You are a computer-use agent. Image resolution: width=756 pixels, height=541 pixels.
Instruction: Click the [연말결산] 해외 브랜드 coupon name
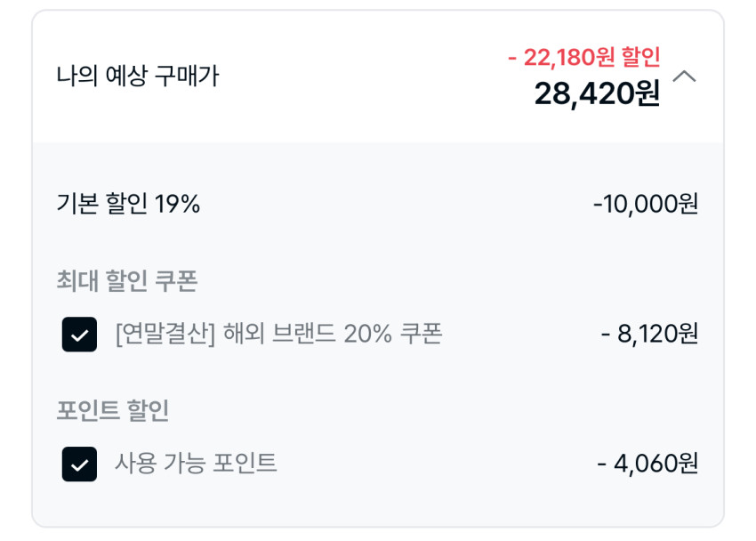pos(277,334)
